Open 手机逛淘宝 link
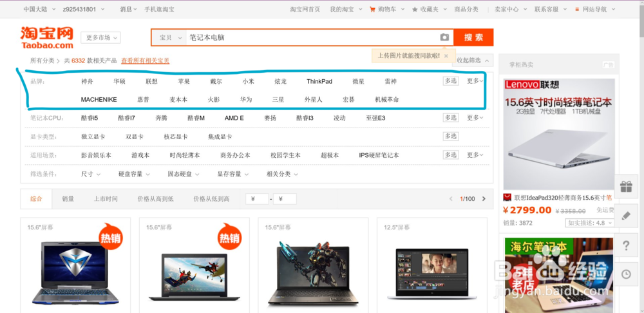The image size is (644, 313). 159,9
